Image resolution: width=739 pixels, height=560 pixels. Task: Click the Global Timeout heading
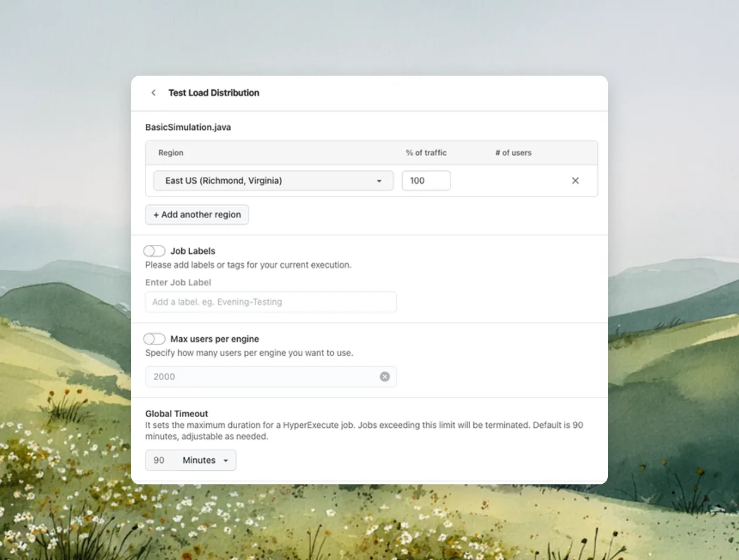pos(177,413)
